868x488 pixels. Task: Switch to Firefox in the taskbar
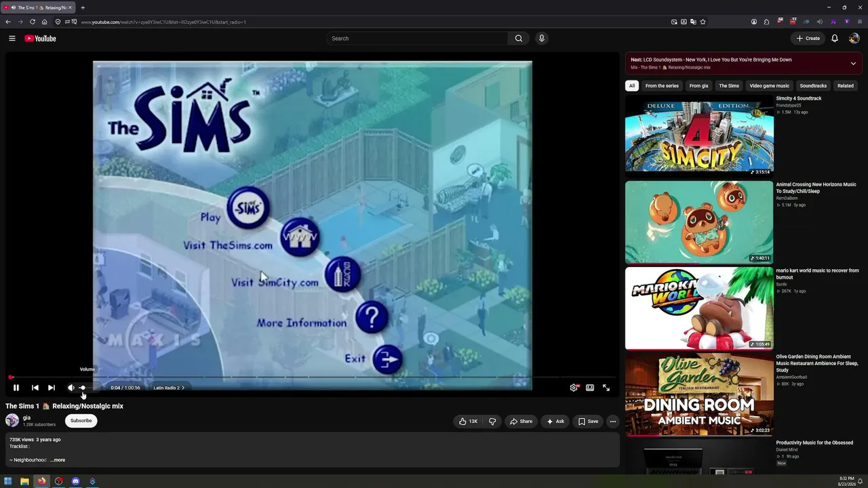click(x=42, y=481)
